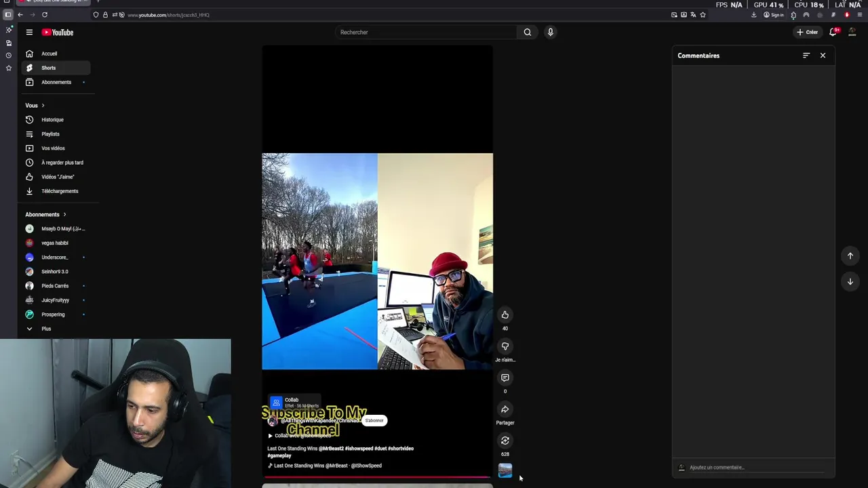The height and width of the screenshot is (488, 868).
Task: Select Shorts in sidebar
Action: (55, 68)
